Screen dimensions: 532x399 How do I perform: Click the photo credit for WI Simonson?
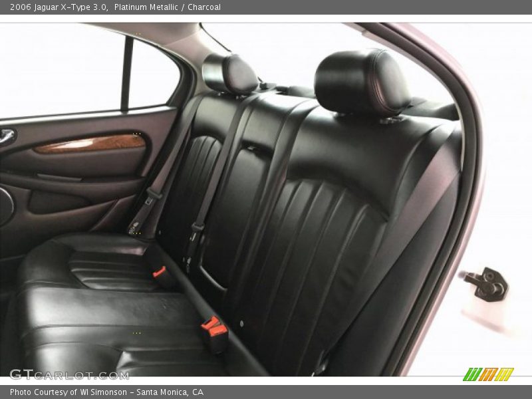pyautogui.click(x=106, y=392)
